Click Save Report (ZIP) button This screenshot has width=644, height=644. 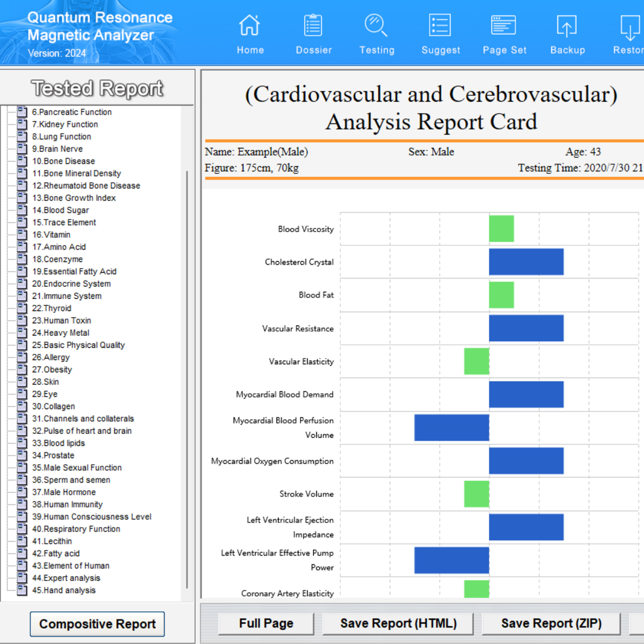[x=551, y=623]
